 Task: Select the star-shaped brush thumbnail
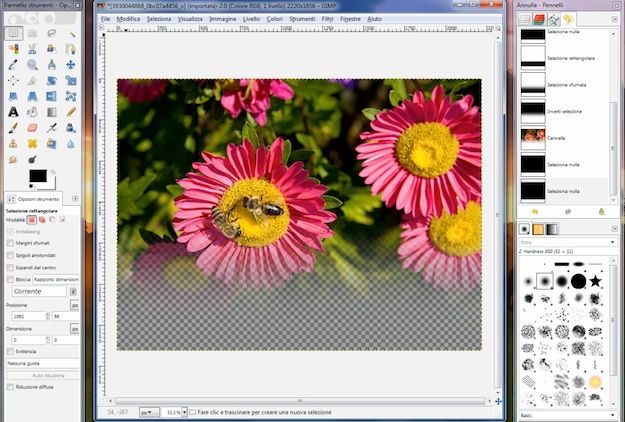[x=596, y=281]
